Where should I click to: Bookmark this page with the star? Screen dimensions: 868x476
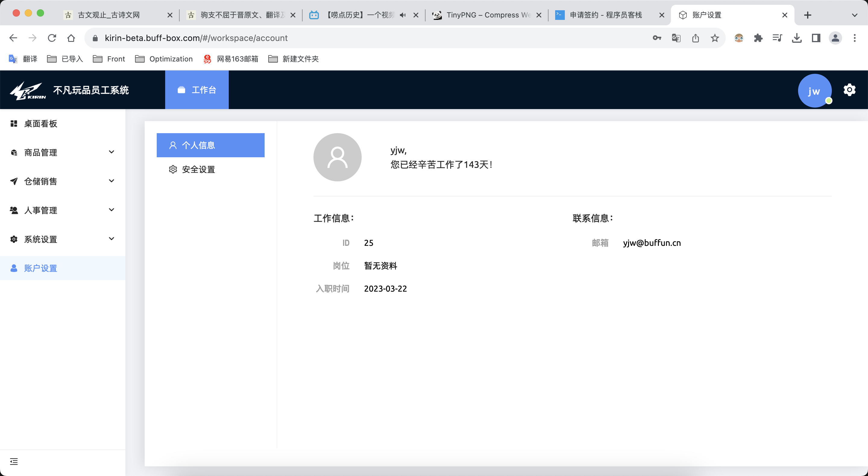coord(715,38)
